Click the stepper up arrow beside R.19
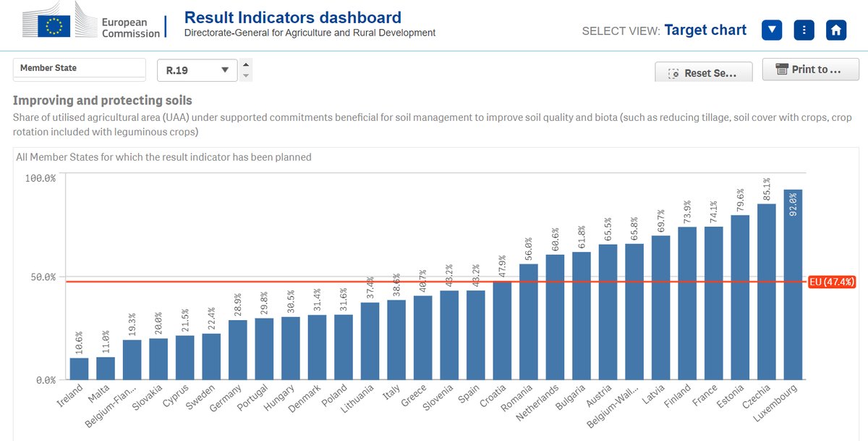868x441 pixels. coord(246,64)
